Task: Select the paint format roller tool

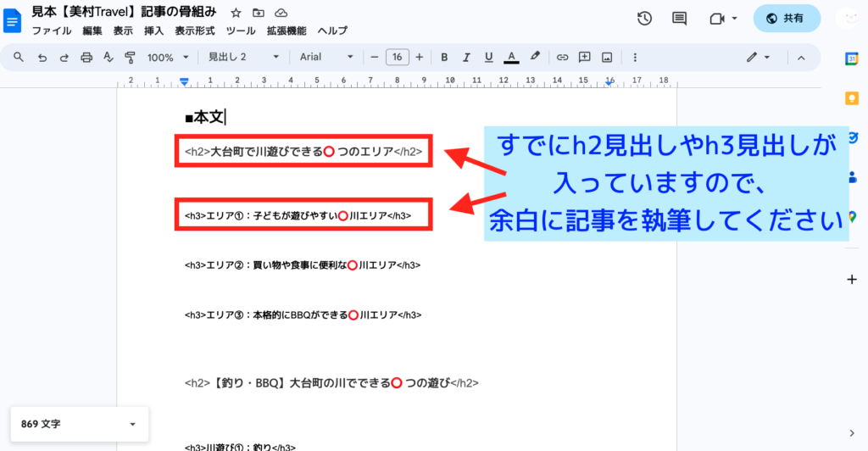Action: [x=130, y=58]
